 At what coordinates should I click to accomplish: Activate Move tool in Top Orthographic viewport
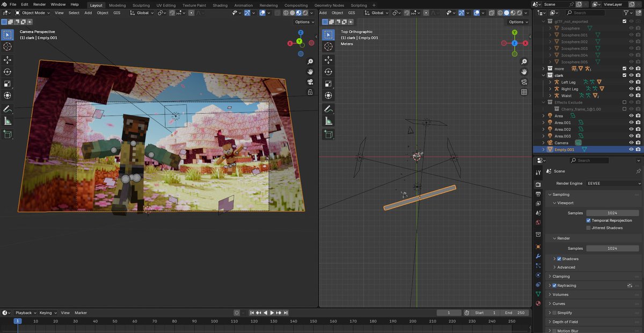coord(328,60)
